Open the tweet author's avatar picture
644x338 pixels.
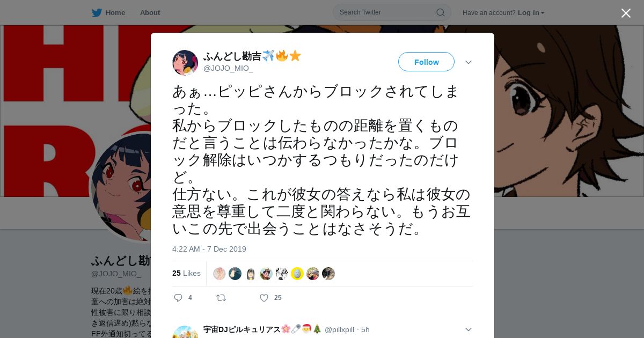[185, 63]
